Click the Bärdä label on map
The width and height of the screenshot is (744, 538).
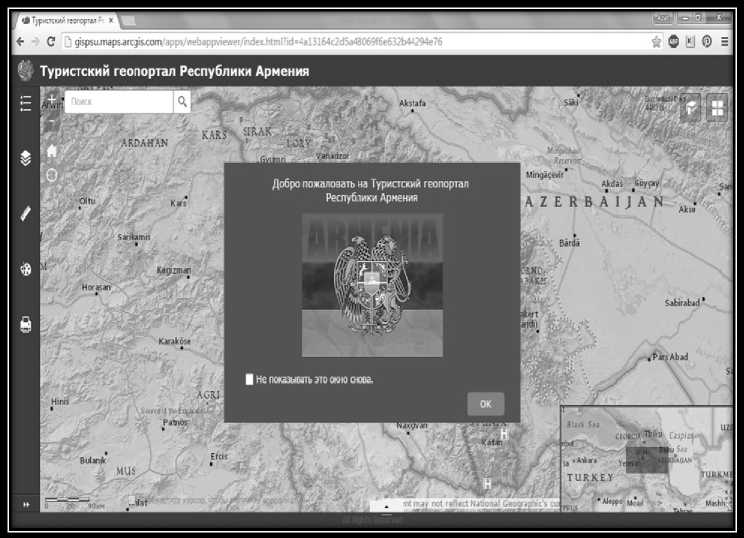point(569,242)
